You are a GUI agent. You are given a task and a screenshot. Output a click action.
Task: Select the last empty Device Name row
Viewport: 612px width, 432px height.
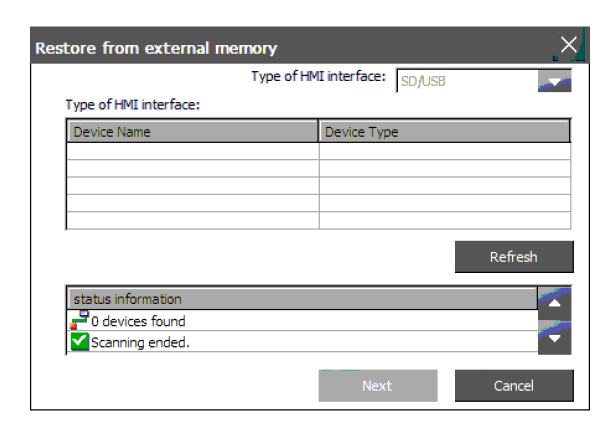(x=192, y=220)
